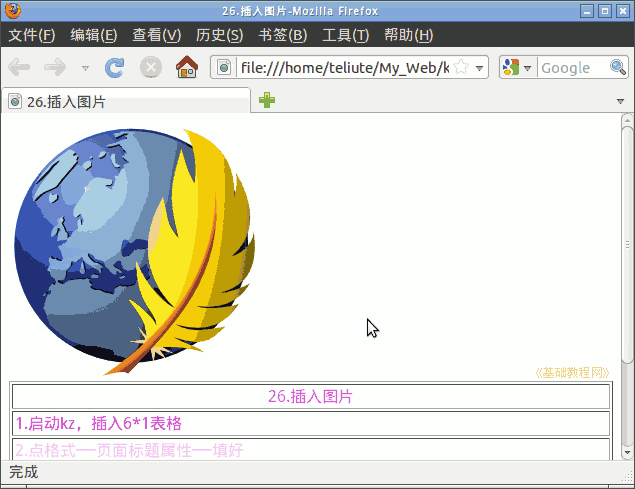Click the 26.插入图片 table heading
This screenshot has width=635, height=489.
tap(311, 396)
